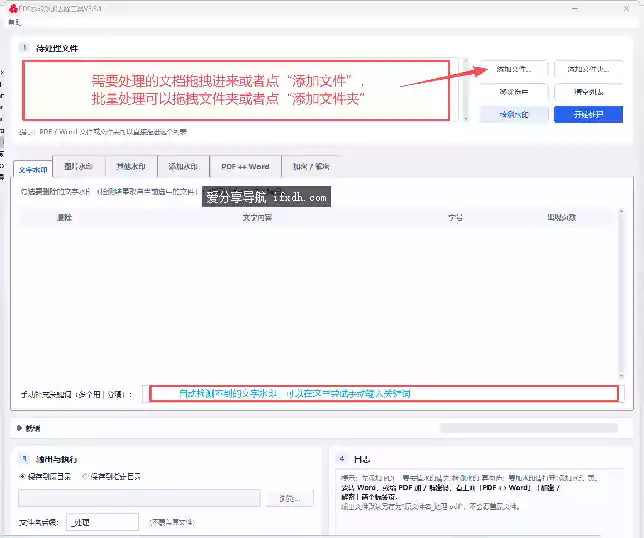The image size is (644, 538).
Task: Focus the manual keyword input field
Action: pyautogui.click(x=383, y=394)
